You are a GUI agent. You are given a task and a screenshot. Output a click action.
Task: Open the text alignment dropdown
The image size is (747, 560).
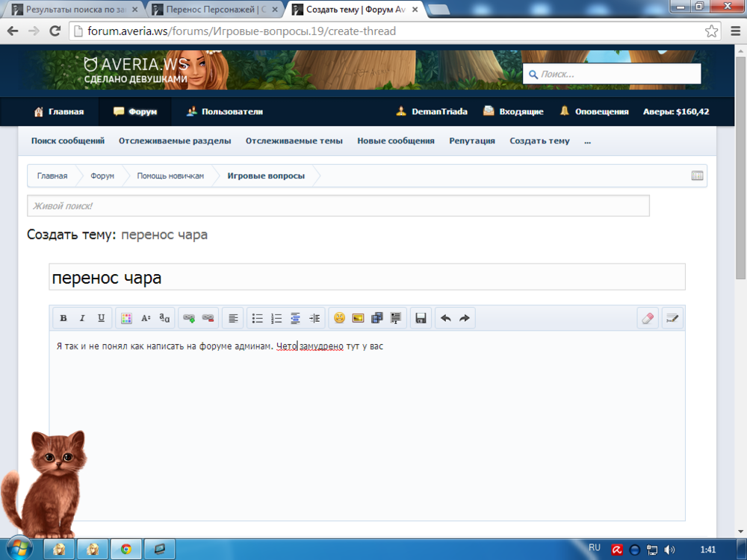233,318
